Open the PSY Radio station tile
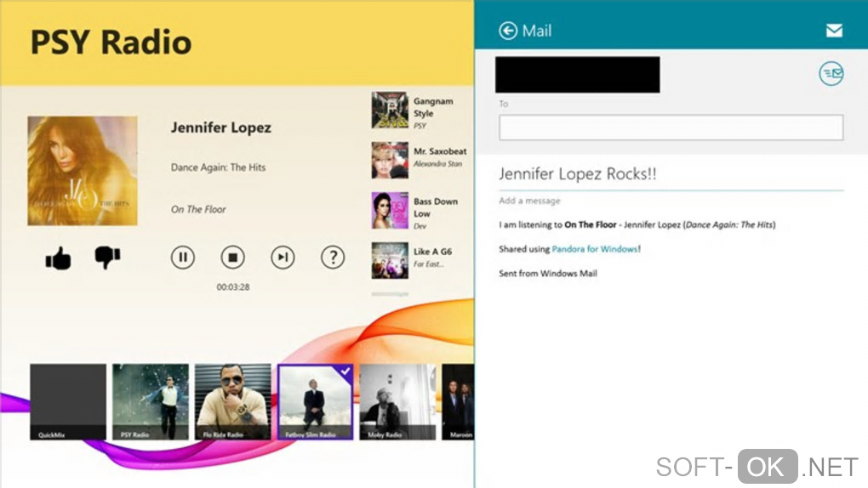The width and height of the screenshot is (868, 488). (151, 401)
